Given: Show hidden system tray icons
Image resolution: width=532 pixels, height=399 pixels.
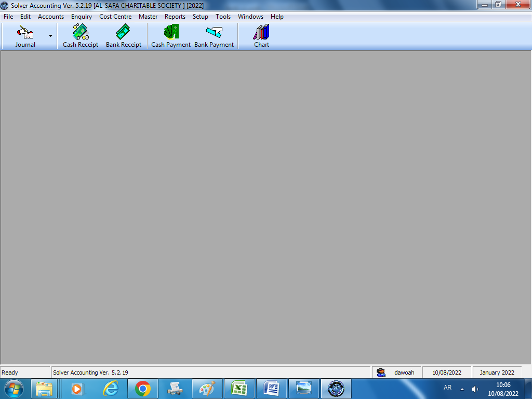Looking at the screenshot, I should tap(462, 389).
